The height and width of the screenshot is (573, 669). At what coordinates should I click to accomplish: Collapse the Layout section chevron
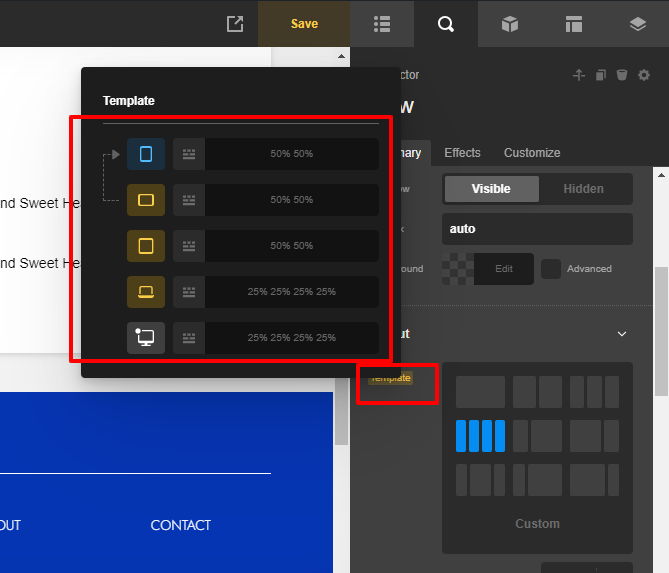point(622,334)
